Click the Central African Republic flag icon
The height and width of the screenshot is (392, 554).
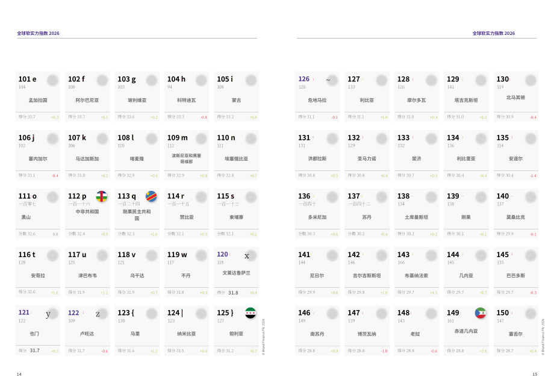point(102,196)
